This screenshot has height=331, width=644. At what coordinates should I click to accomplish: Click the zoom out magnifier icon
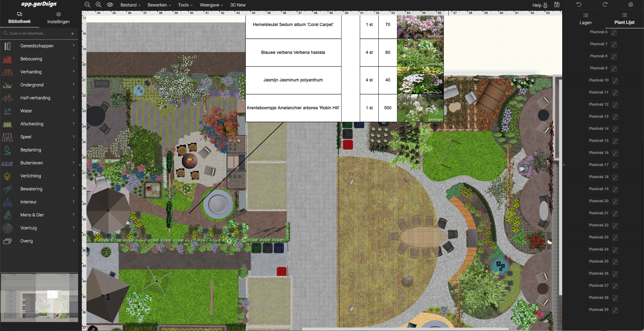[87, 5]
